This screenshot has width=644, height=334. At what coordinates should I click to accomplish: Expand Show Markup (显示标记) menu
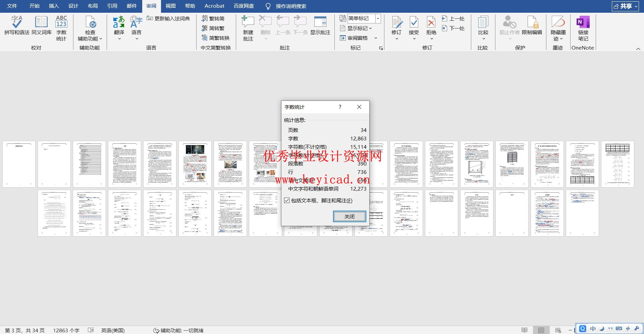(356, 28)
